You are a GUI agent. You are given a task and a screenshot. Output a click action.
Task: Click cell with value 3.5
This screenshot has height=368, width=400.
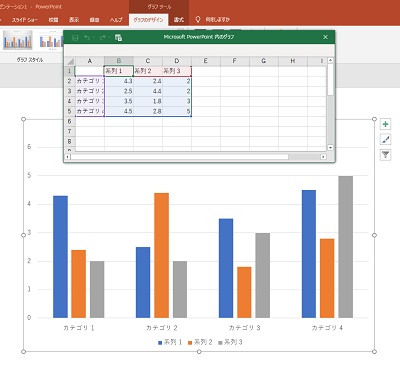[x=119, y=101]
